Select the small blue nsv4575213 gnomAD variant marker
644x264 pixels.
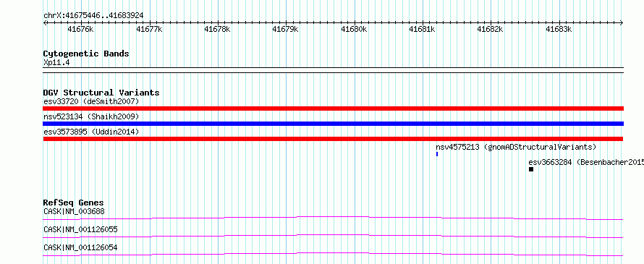tap(437, 154)
